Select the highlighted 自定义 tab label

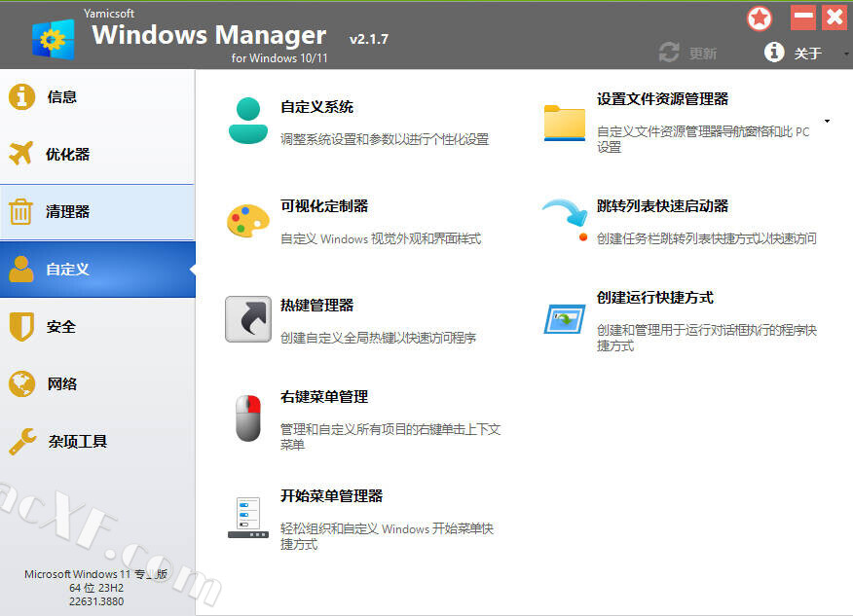tap(67, 270)
